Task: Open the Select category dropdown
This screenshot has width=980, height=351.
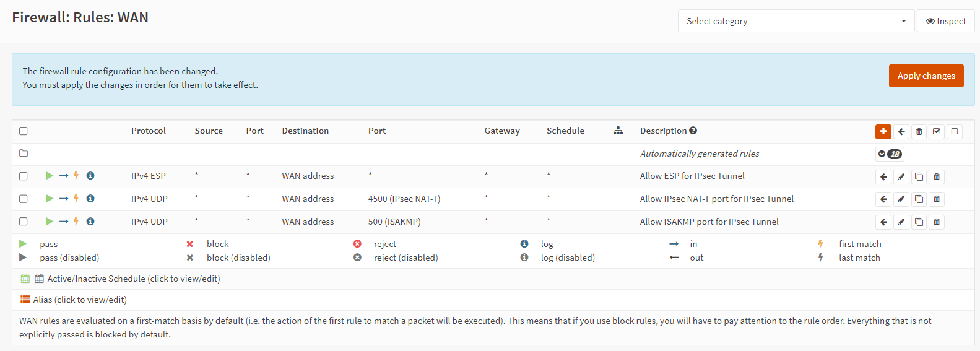Action: coord(796,21)
